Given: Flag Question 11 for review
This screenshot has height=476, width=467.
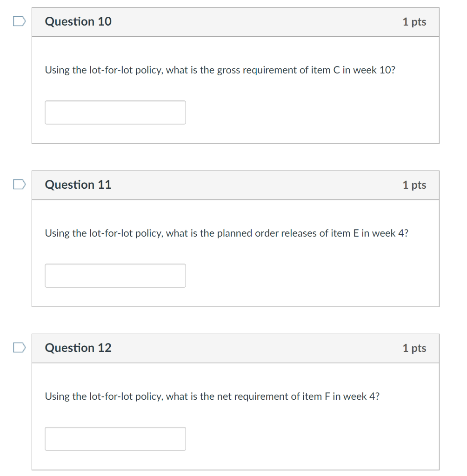Looking at the screenshot, I should pos(19,185).
